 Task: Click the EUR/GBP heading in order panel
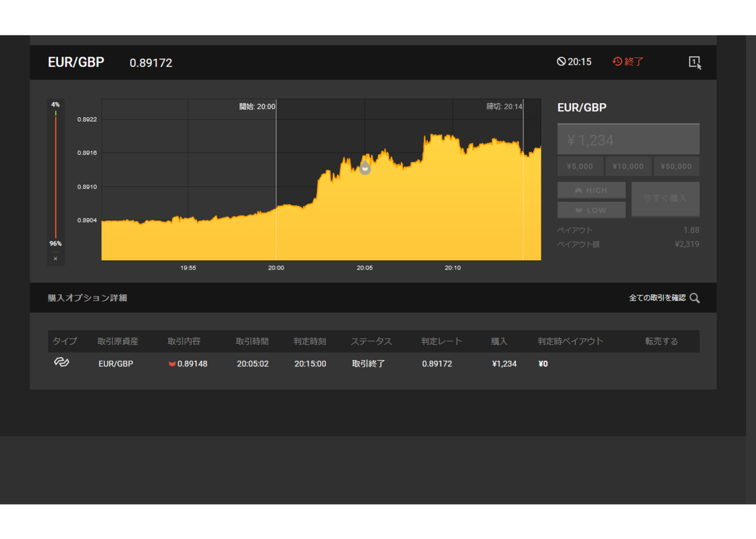tap(582, 108)
